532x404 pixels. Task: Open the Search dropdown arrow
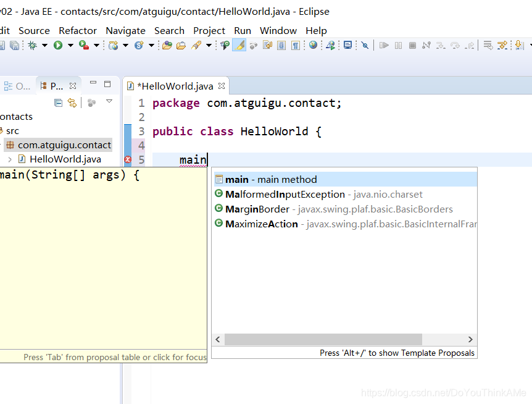(209, 45)
